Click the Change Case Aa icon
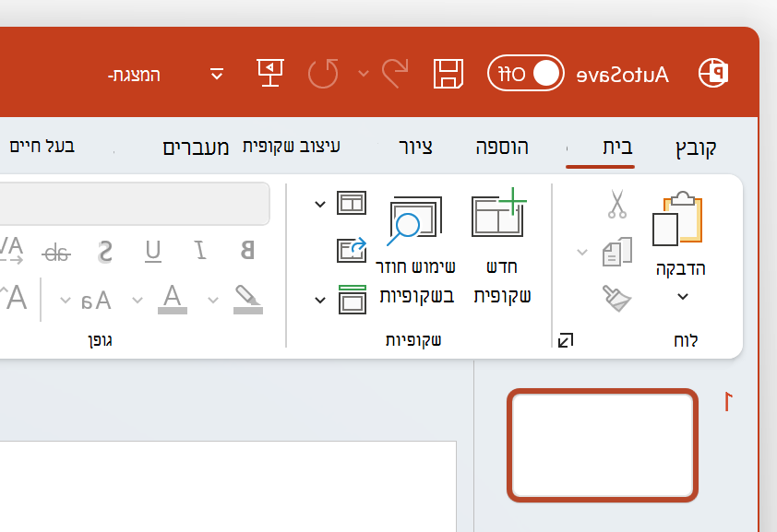The height and width of the screenshot is (532, 777). point(96,301)
